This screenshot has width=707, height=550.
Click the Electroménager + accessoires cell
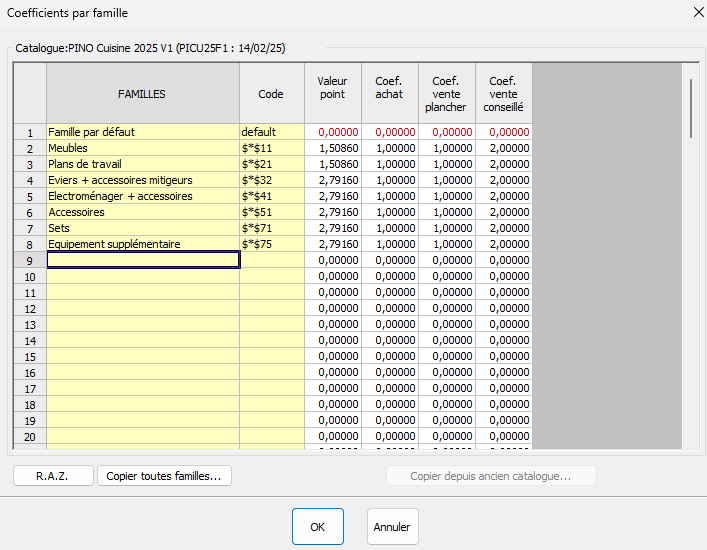coord(142,196)
